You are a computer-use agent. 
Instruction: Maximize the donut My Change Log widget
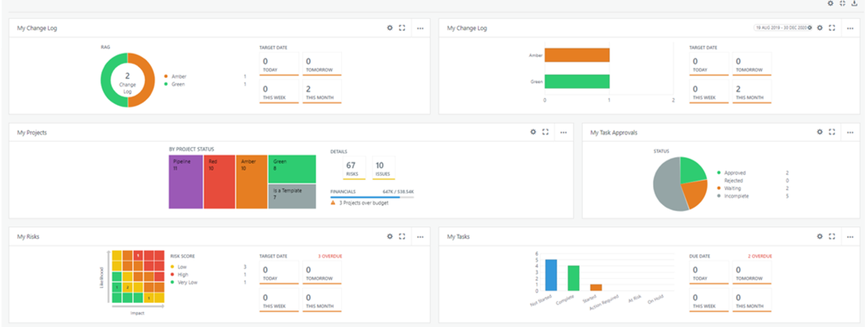point(402,28)
